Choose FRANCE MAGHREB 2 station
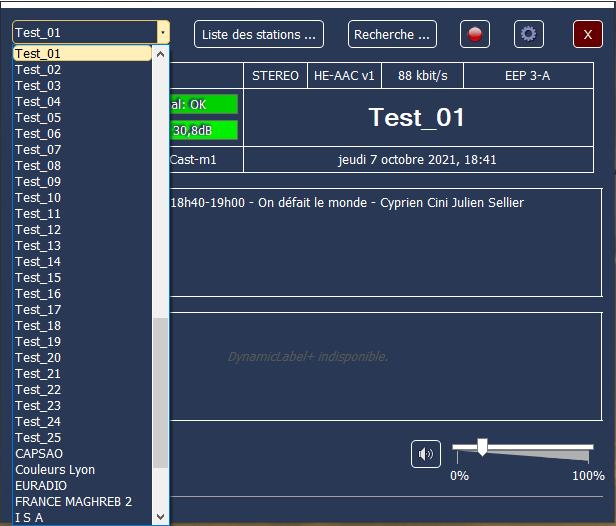The image size is (616, 526). point(82,502)
